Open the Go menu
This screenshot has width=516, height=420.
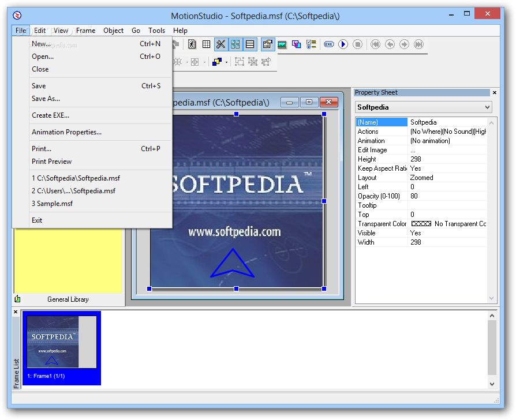tap(136, 31)
